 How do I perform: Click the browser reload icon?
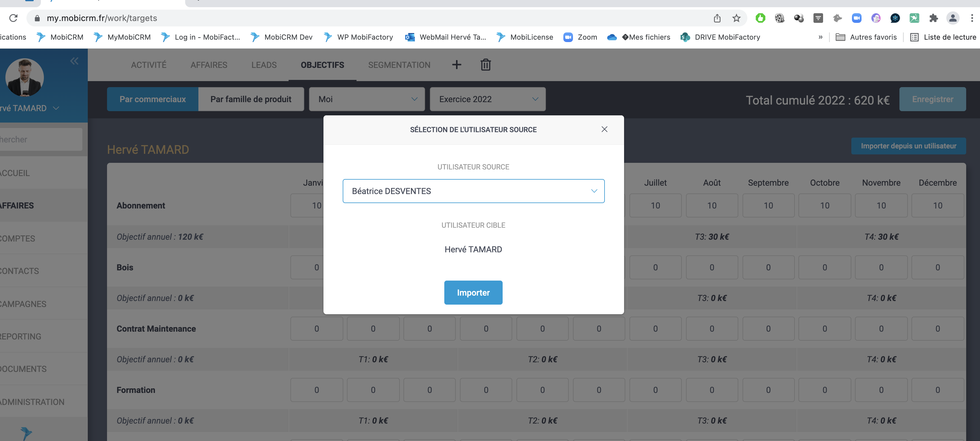pyautogui.click(x=13, y=18)
